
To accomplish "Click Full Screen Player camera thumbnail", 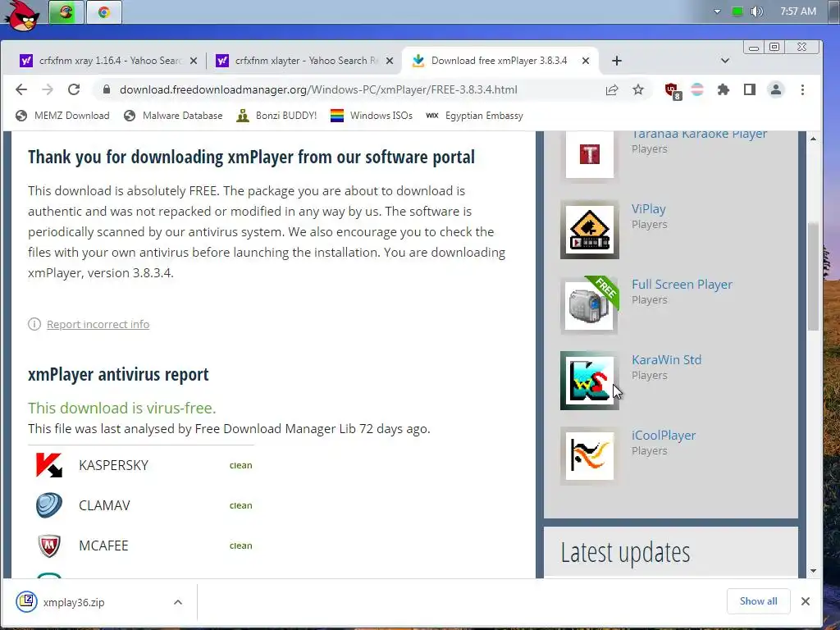I will (x=589, y=305).
